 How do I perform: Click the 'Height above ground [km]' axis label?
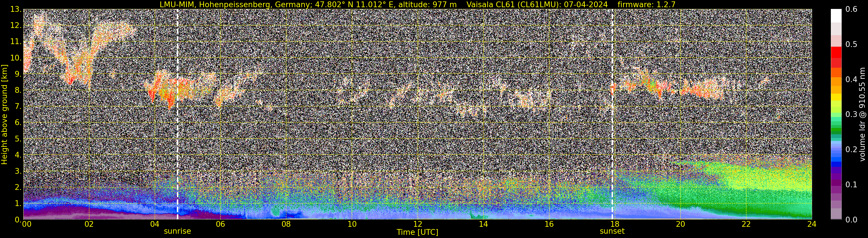(4, 115)
